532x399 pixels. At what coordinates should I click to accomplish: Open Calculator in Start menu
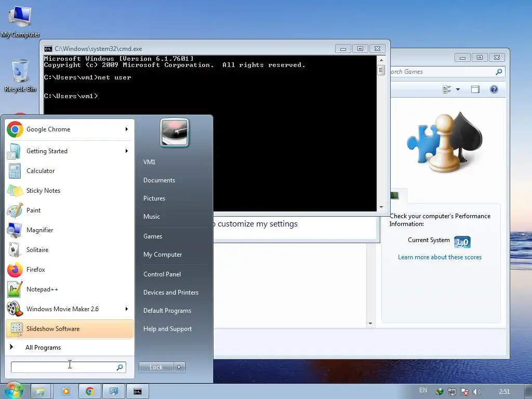click(70, 170)
